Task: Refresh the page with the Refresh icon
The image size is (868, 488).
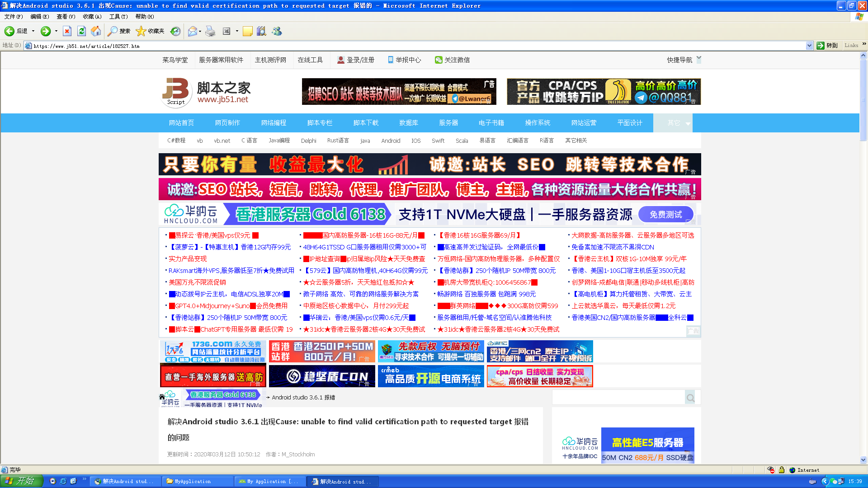Action: pos(81,31)
